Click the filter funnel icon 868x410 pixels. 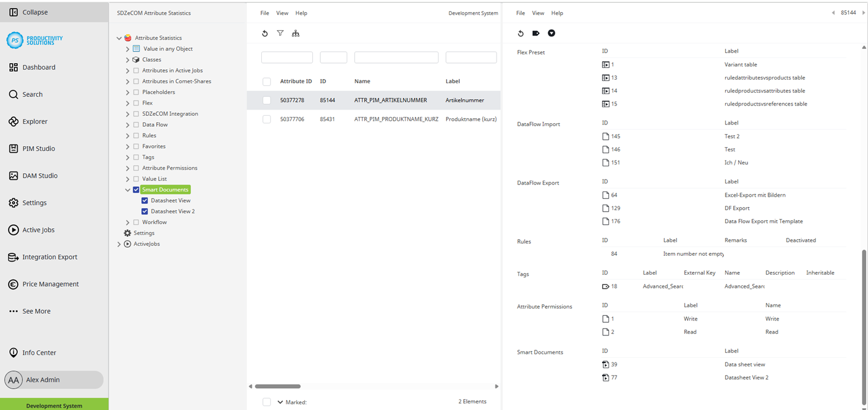pos(280,33)
